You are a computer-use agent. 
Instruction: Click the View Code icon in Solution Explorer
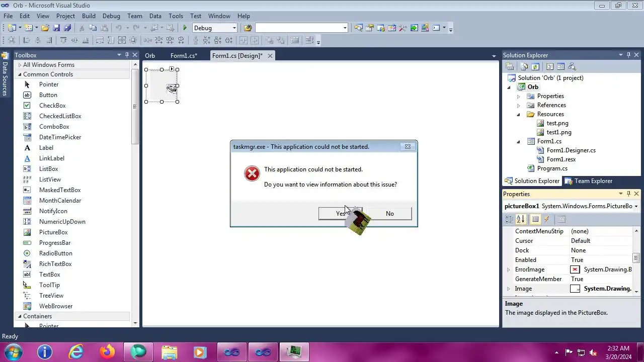click(550, 66)
